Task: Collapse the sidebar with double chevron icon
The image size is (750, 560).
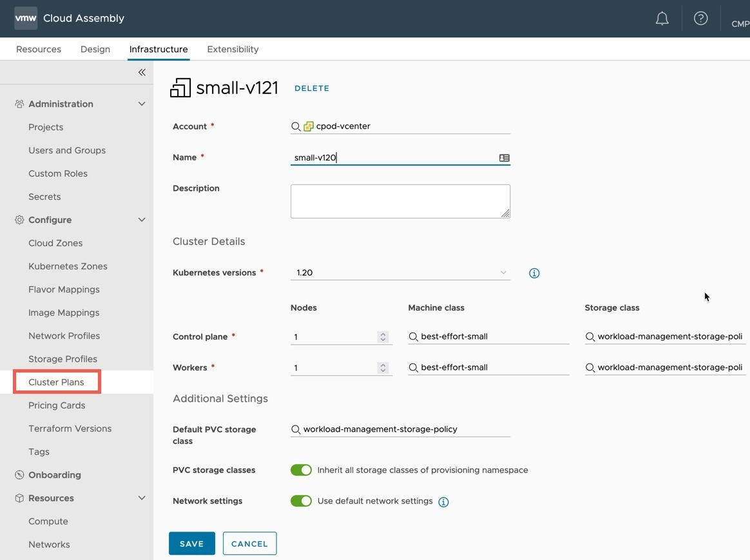Action: tap(142, 72)
